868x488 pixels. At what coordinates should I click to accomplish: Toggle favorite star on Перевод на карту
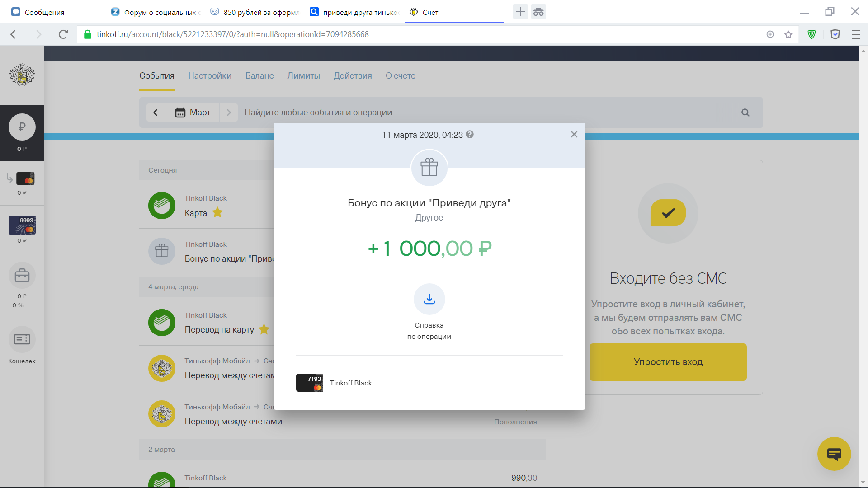[264, 329]
